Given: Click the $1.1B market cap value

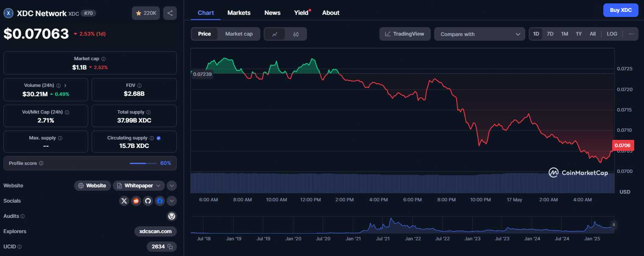Looking at the screenshot, I should pyautogui.click(x=79, y=67).
